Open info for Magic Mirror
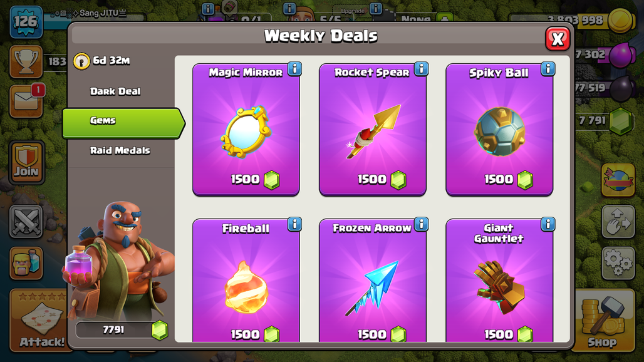 click(x=294, y=69)
